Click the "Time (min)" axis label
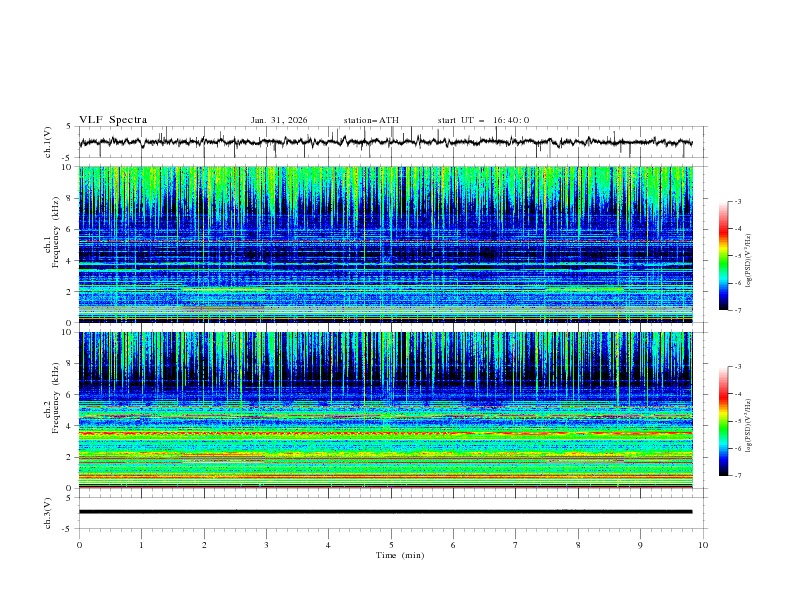 point(400,555)
